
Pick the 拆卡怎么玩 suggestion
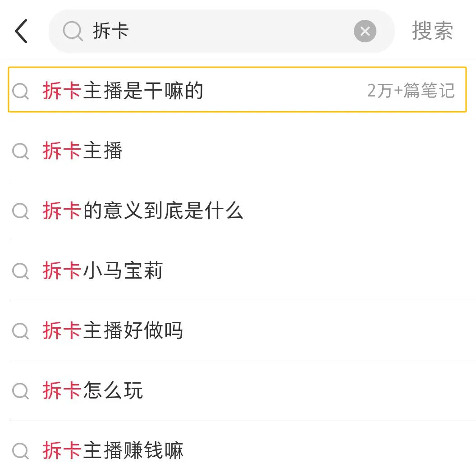click(93, 390)
